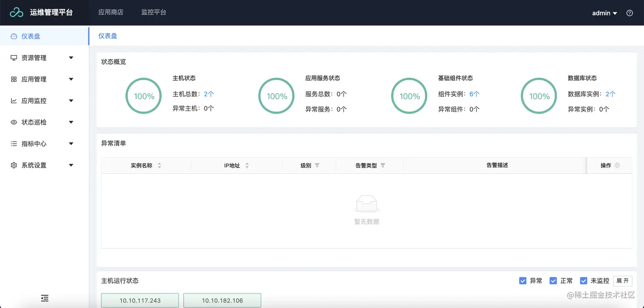
Task: Click the gear icon beside 系统设置
Action: (14, 165)
